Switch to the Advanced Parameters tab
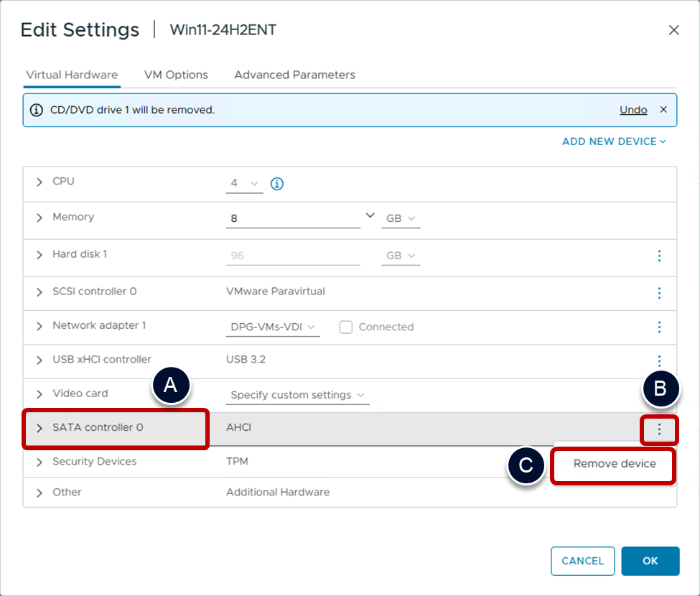Screen dimensions: 700x596 click(294, 75)
